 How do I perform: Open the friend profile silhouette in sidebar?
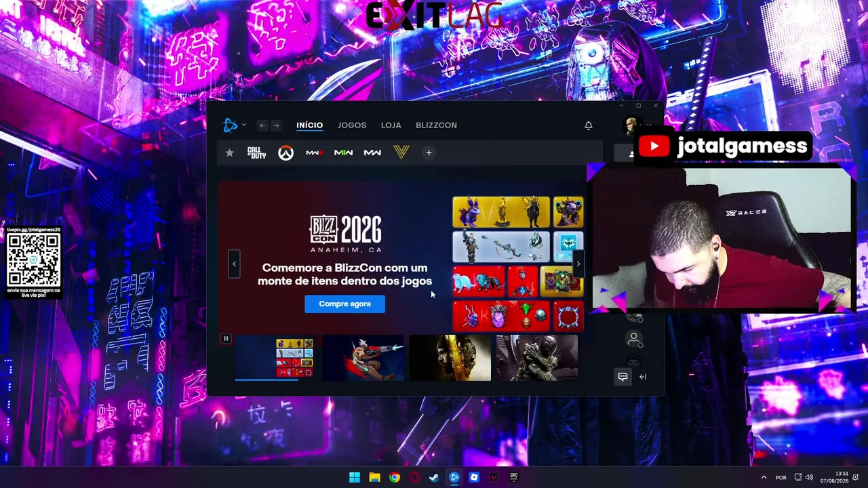click(x=634, y=338)
